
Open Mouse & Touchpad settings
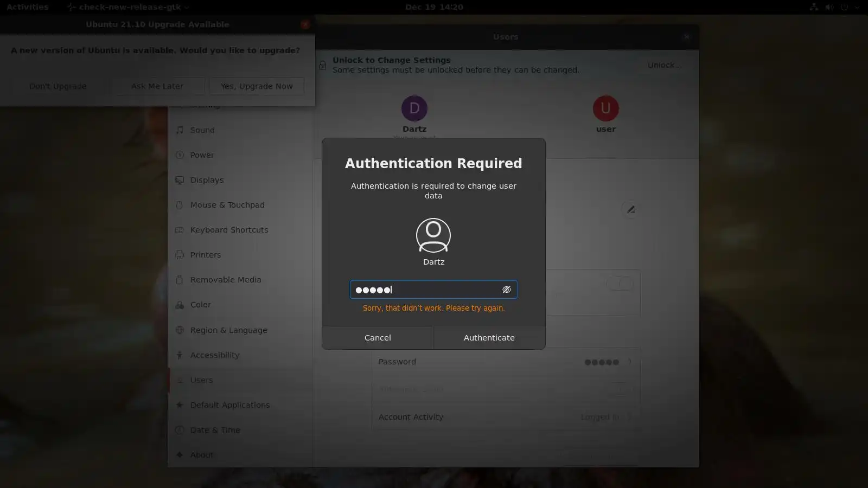click(240, 205)
